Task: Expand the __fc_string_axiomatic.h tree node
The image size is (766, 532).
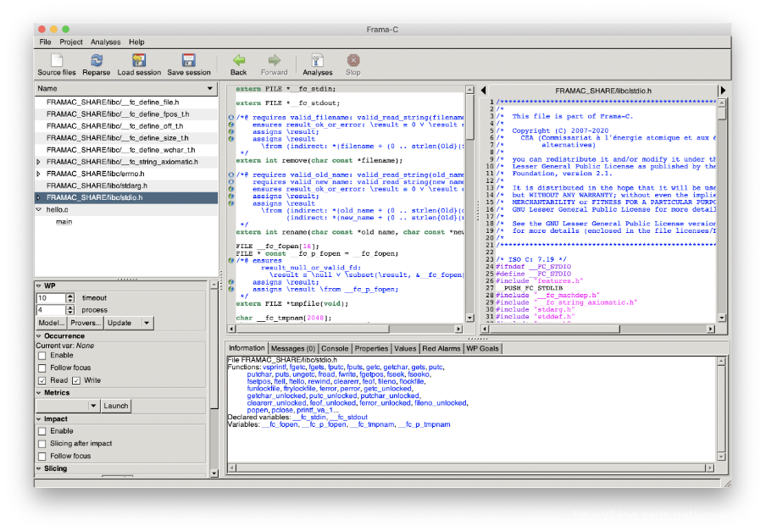Action: click(39, 162)
